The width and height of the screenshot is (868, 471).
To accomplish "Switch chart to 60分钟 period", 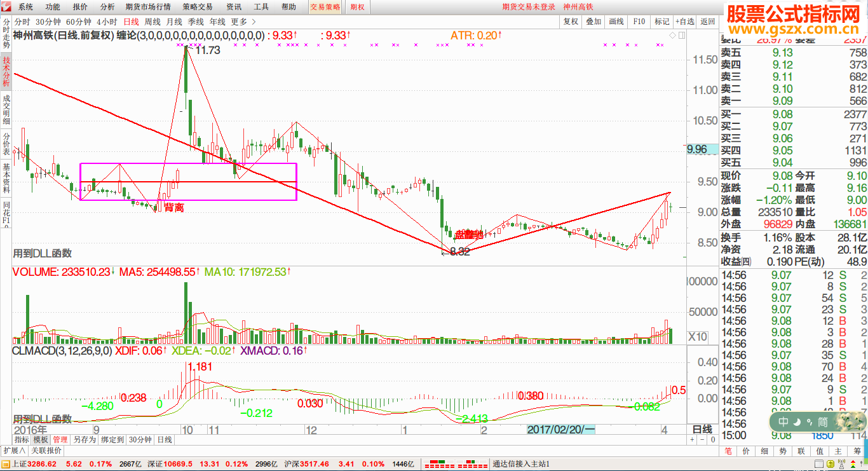I will coord(79,22).
